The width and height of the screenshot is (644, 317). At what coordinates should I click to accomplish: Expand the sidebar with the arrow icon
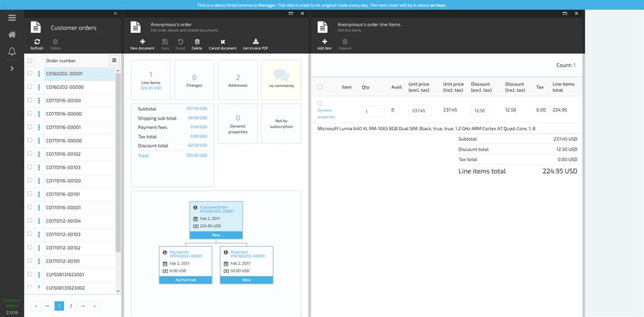12,69
